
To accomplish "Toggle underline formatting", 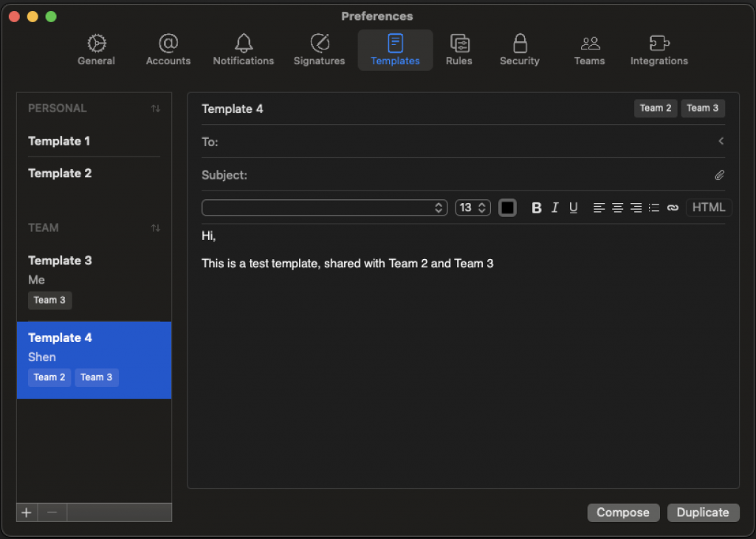I will 573,208.
